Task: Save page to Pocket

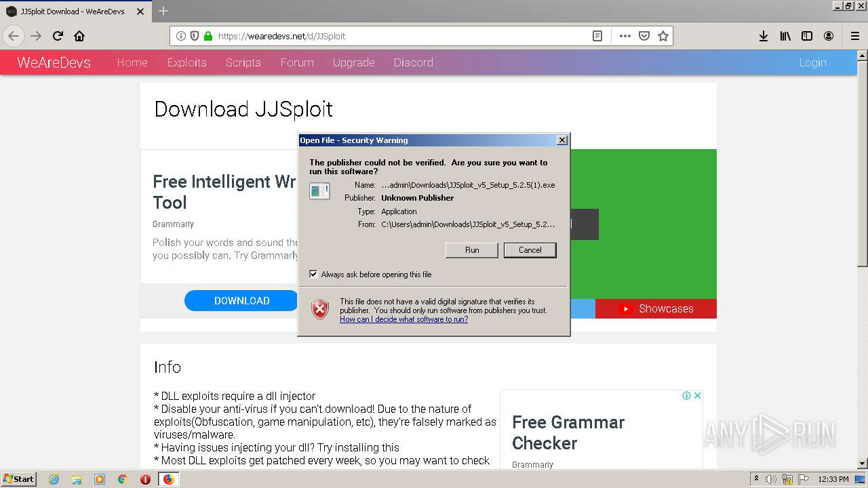Action: tap(644, 36)
